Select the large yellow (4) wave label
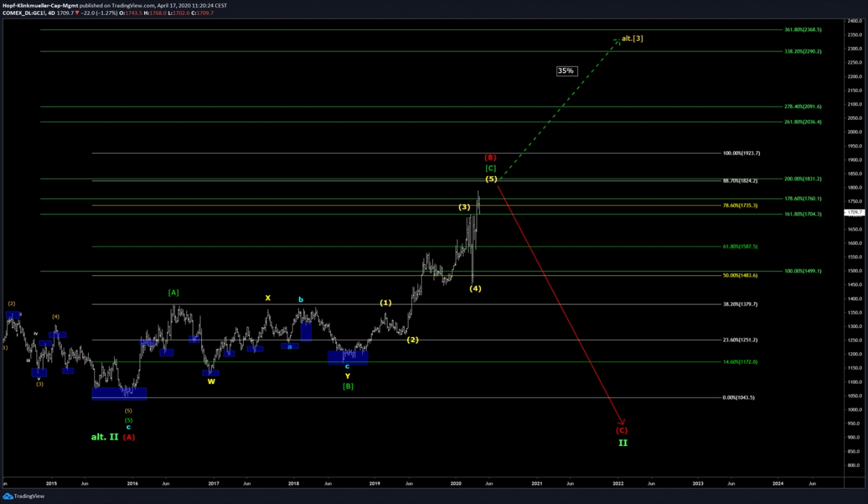The image size is (868, 504). click(476, 288)
